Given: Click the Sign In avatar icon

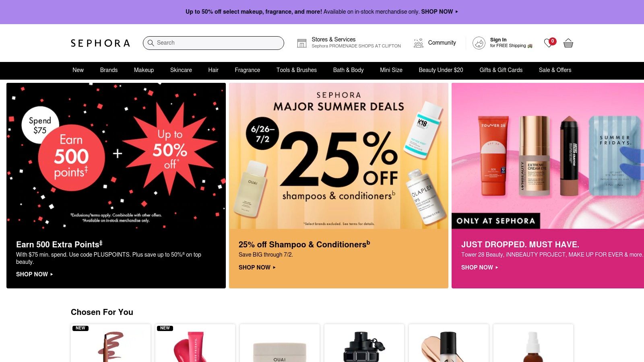Looking at the screenshot, I should [x=479, y=43].
